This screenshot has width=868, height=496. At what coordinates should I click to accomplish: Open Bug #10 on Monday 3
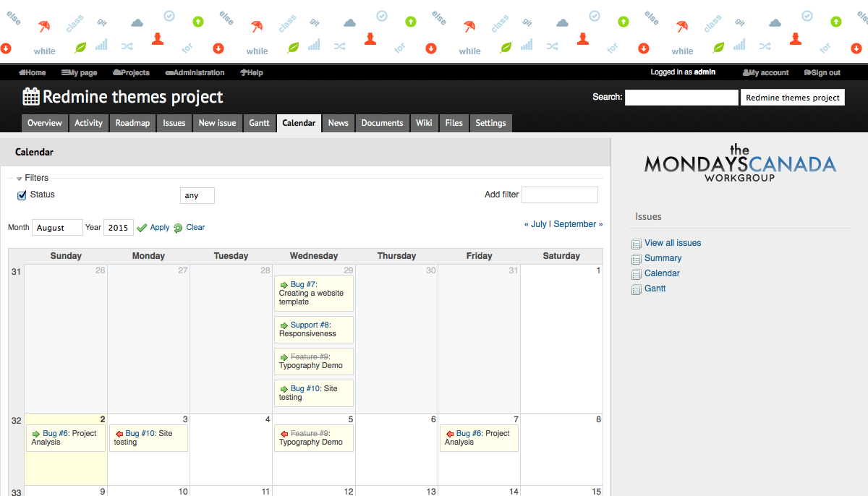141,434
